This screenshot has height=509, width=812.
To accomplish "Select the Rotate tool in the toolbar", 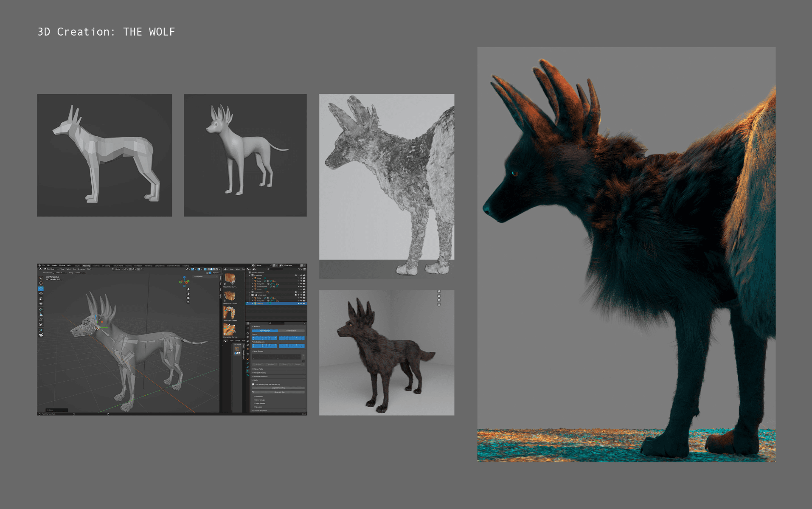I will point(41,294).
